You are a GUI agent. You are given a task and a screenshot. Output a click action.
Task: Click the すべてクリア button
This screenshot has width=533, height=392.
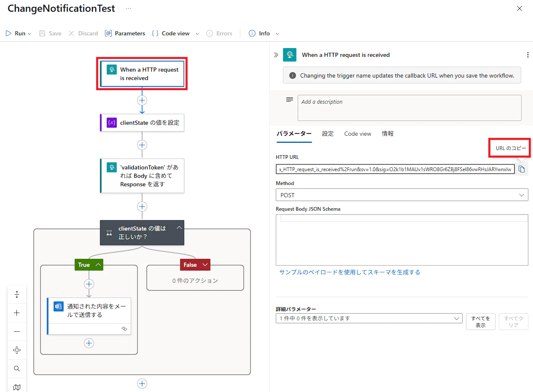click(x=513, y=322)
